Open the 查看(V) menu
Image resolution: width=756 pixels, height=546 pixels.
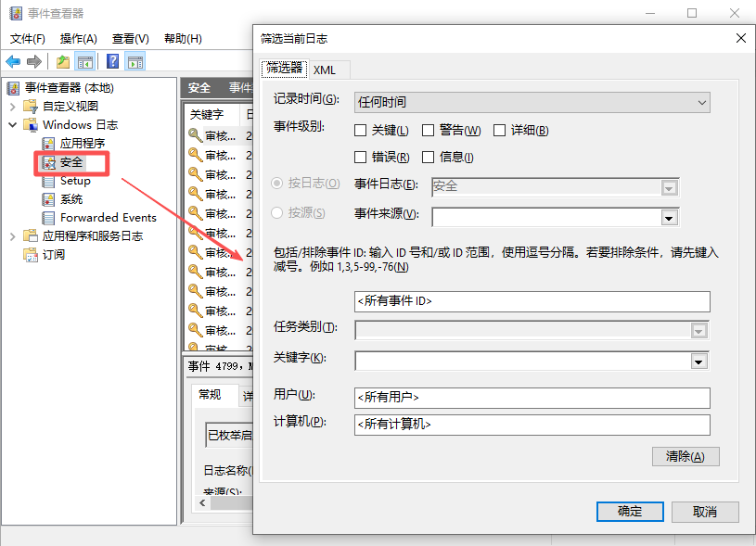(131, 39)
